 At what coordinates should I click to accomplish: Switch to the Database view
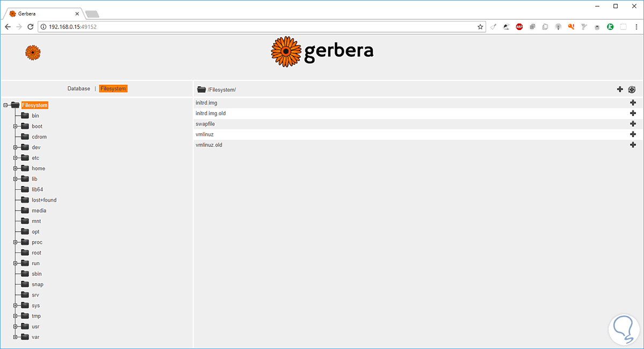pyautogui.click(x=78, y=88)
